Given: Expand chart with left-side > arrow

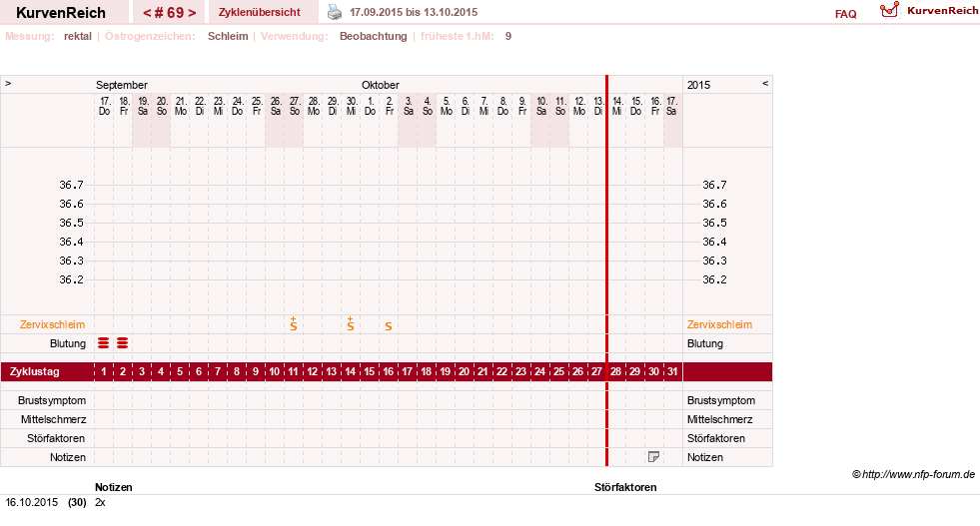Looking at the screenshot, I should (8, 83).
